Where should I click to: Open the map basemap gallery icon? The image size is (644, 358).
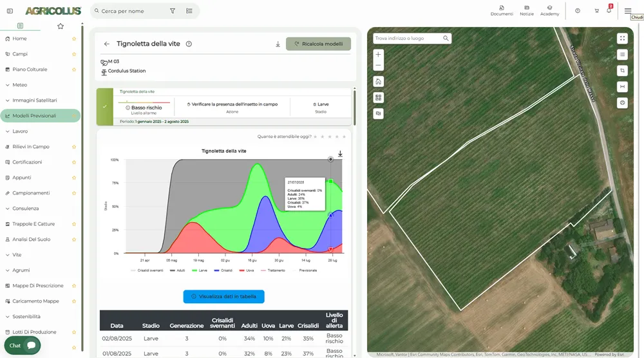378,98
